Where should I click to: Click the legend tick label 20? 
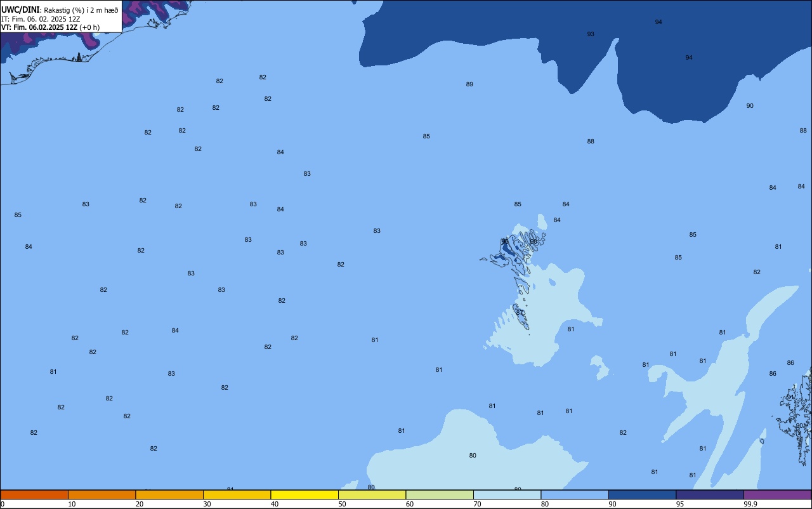pyautogui.click(x=140, y=504)
